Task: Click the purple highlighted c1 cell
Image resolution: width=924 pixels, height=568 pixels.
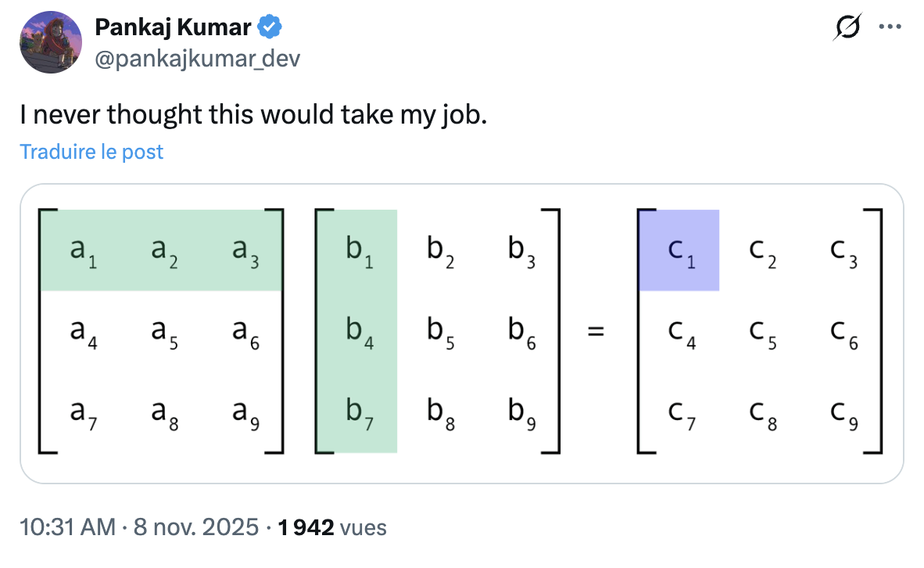Action: coord(679,250)
